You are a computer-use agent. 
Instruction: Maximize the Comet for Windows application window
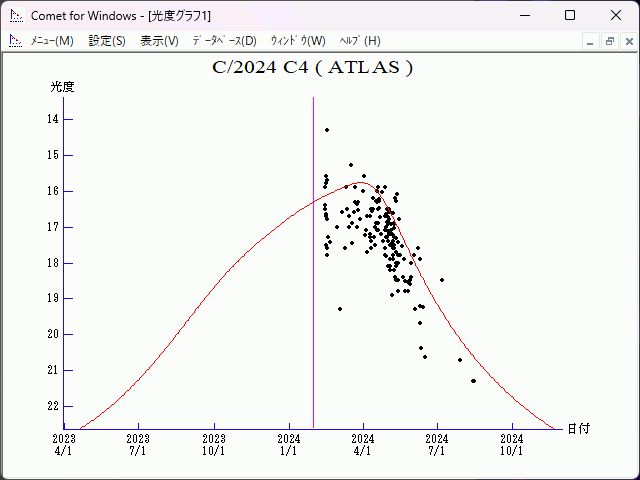tap(570, 15)
